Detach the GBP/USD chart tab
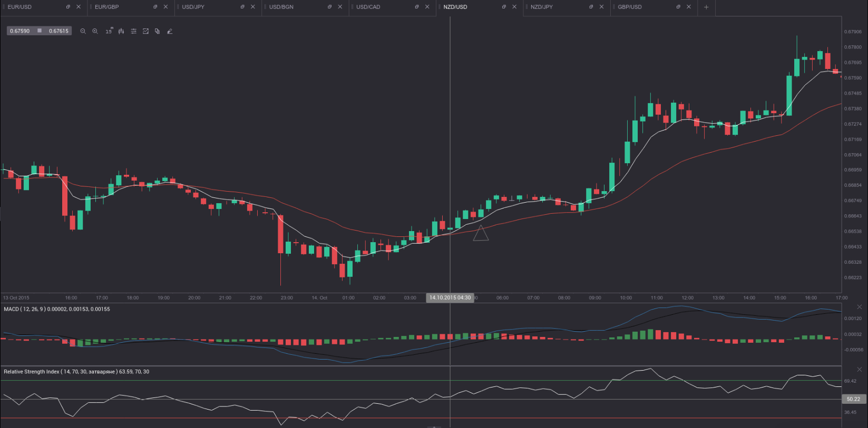The image size is (868, 428). pyautogui.click(x=678, y=7)
